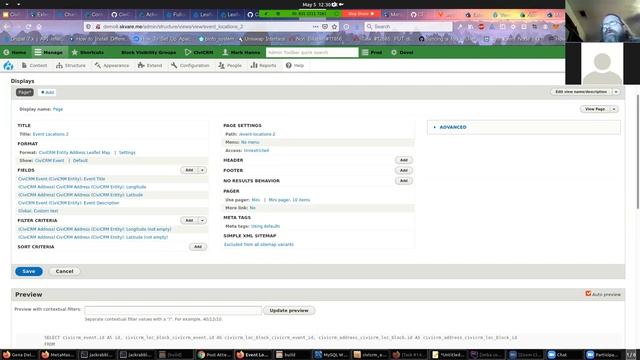Open the Appearance admin section
The width and height of the screenshot is (640, 360).
[112, 65]
